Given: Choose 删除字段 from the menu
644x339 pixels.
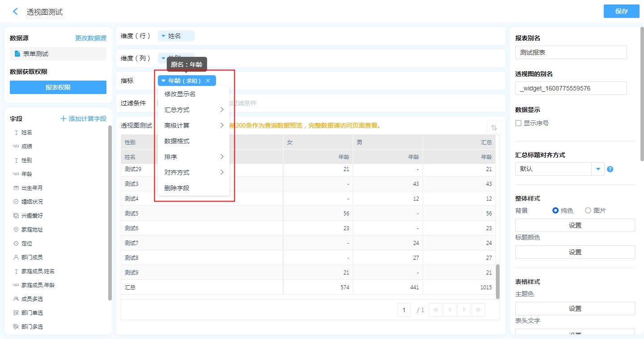Looking at the screenshot, I should click(177, 188).
